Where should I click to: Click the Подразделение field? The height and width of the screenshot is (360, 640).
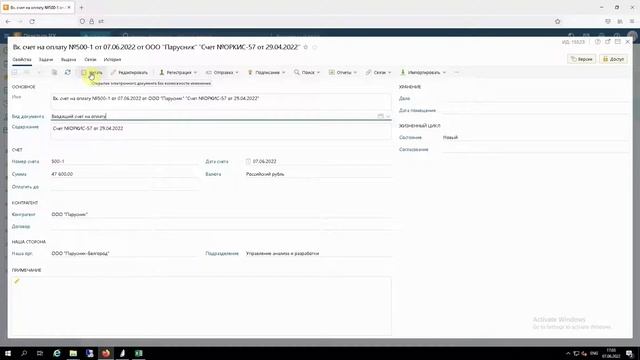click(x=318, y=253)
